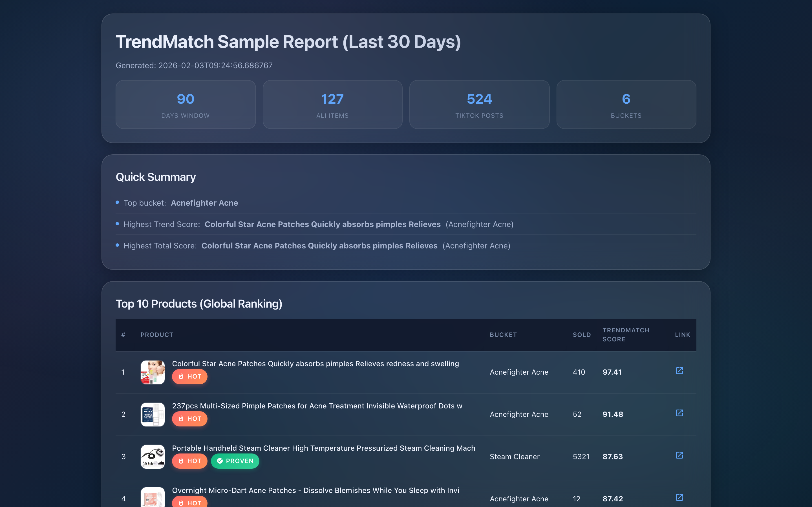Expand the Quick Summary section

[156, 177]
